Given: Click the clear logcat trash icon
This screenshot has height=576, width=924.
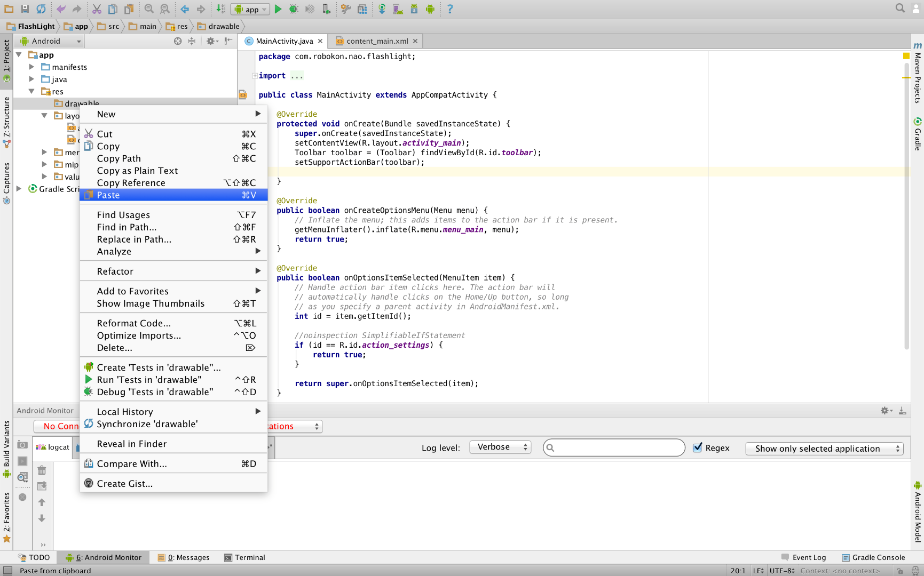Looking at the screenshot, I should click(42, 470).
